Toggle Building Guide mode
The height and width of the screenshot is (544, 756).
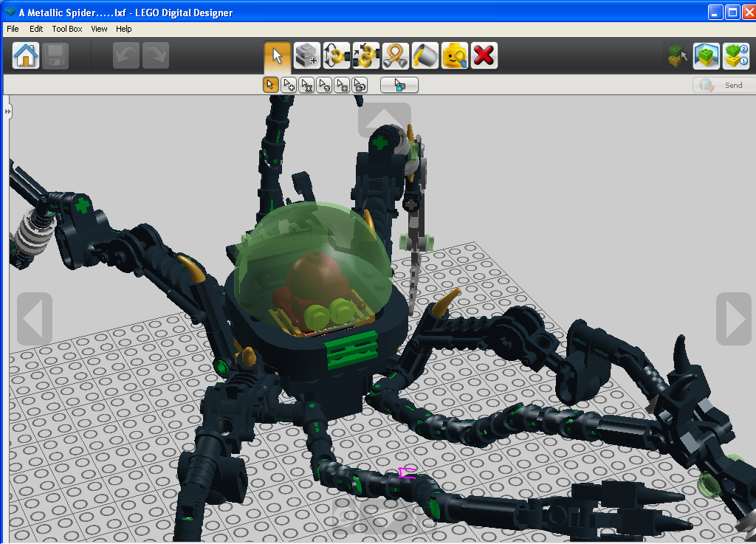(x=736, y=55)
